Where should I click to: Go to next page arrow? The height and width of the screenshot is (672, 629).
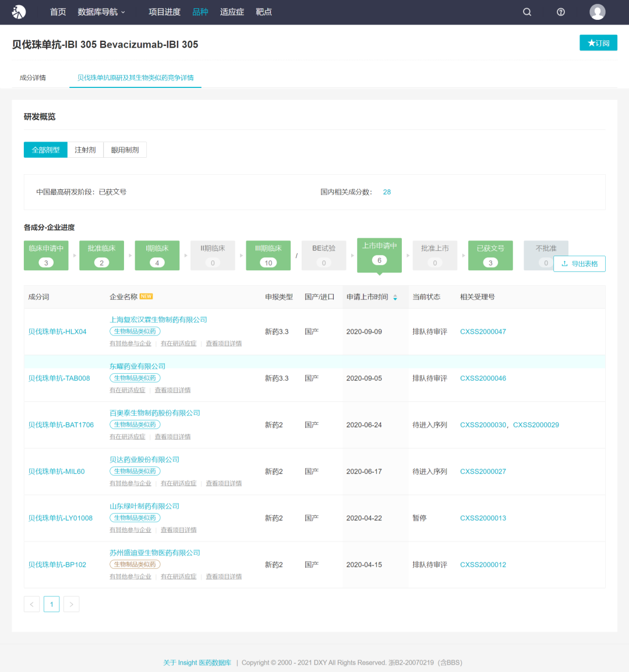click(71, 604)
